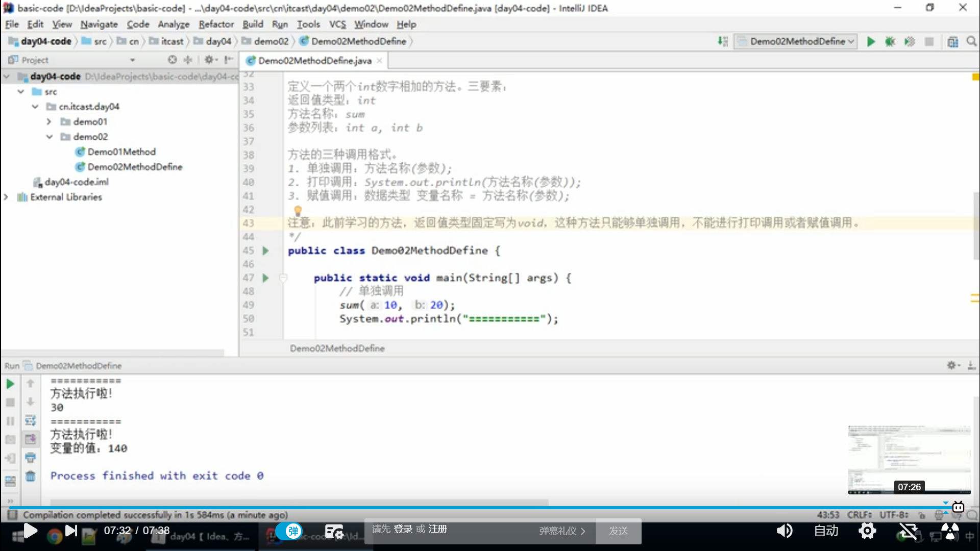This screenshot has height=551, width=980.
Task: Collapse all in Project panel header
Action: click(188, 60)
